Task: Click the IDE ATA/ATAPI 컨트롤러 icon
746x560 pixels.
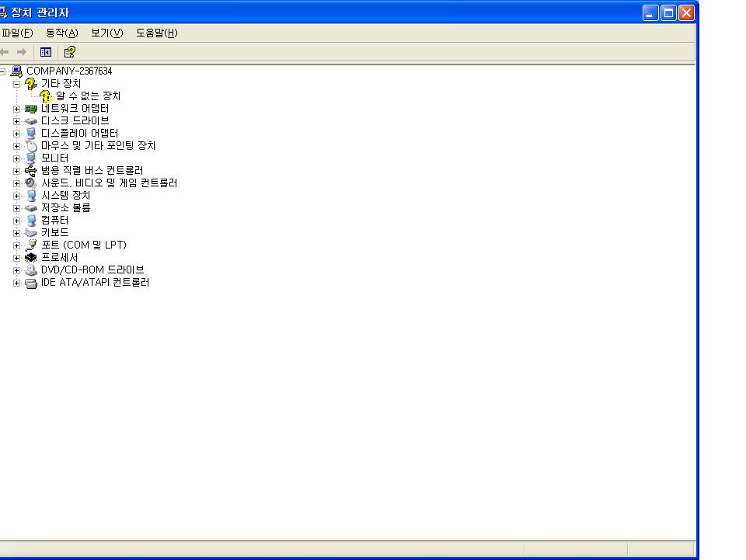Action: tap(31, 283)
